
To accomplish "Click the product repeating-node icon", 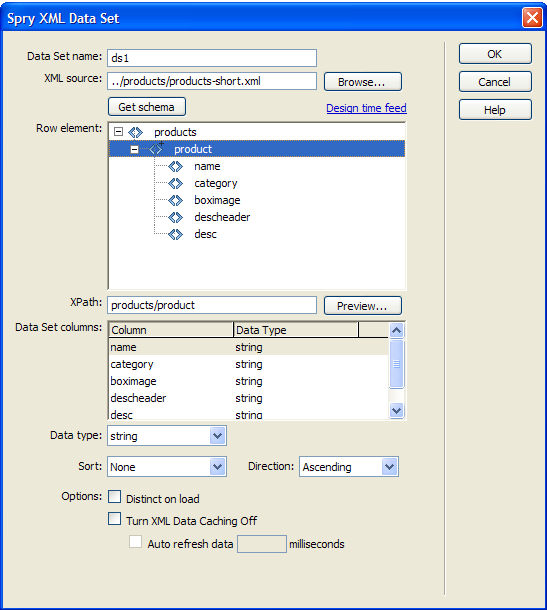I will pyautogui.click(x=156, y=149).
